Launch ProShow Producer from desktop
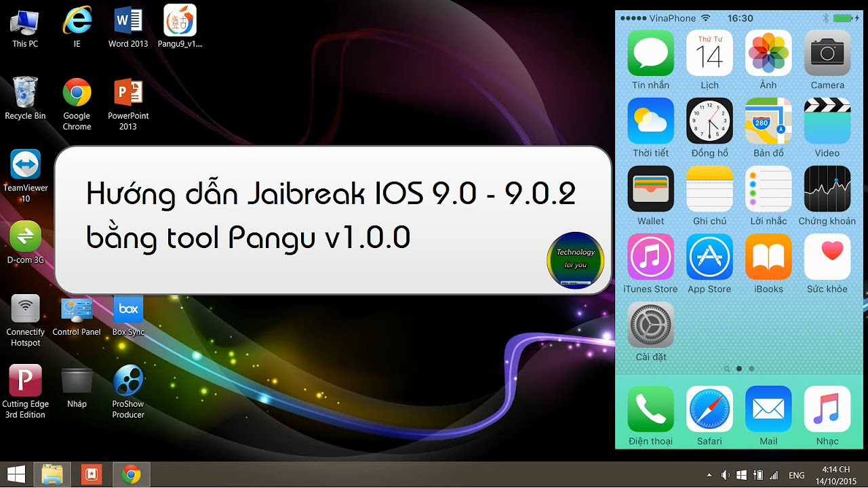 (128, 392)
